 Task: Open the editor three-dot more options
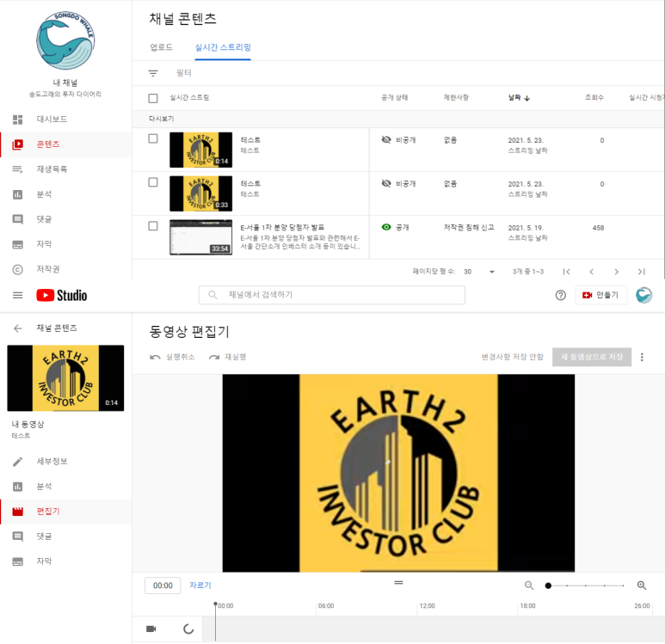click(x=642, y=357)
